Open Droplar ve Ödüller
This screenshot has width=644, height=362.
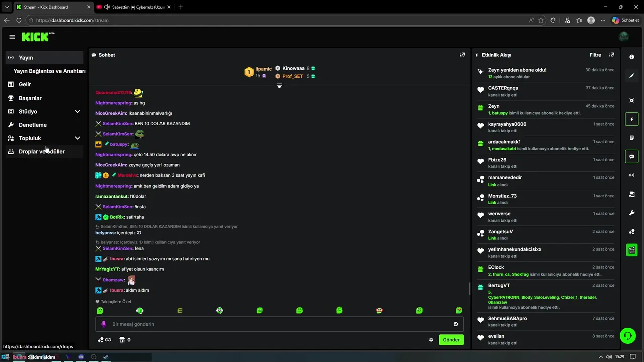pos(44,151)
